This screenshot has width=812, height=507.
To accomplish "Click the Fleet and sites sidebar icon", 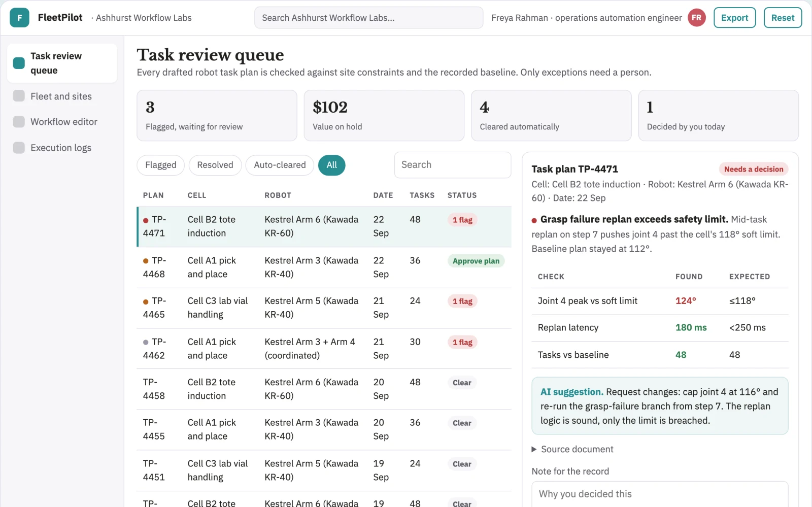I will coord(19,96).
